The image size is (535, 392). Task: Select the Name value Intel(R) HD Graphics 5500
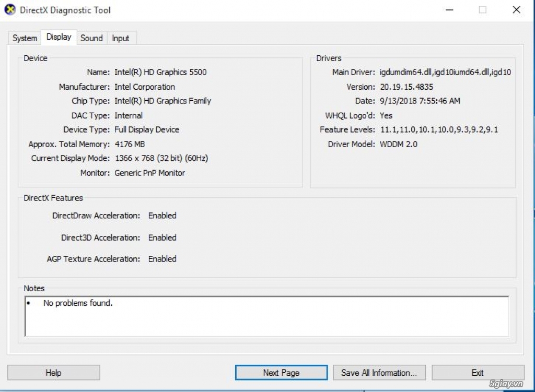pyautogui.click(x=160, y=72)
